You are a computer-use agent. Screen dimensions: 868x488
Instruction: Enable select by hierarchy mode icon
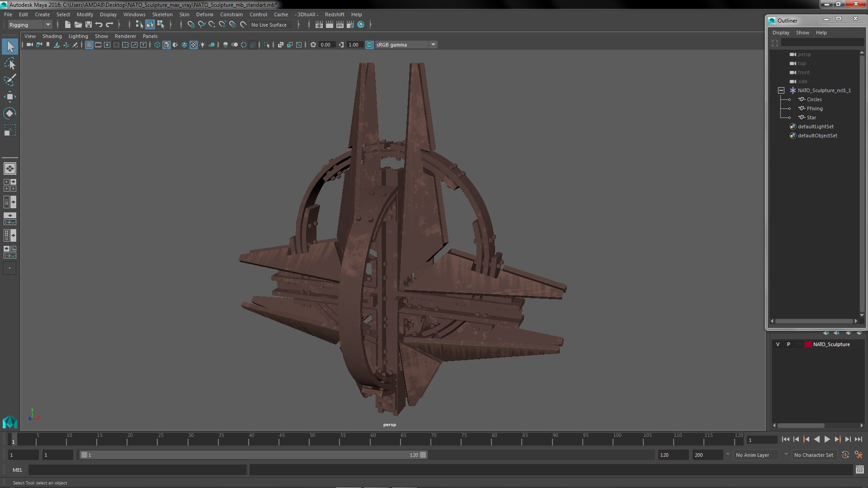(x=139, y=25)
